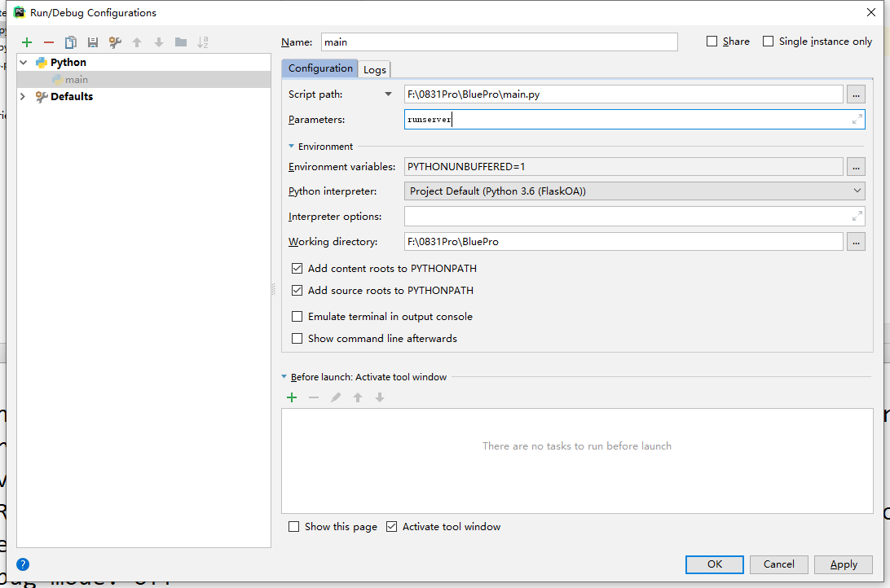
Task: Click the Cancel button
Action: 779,564
